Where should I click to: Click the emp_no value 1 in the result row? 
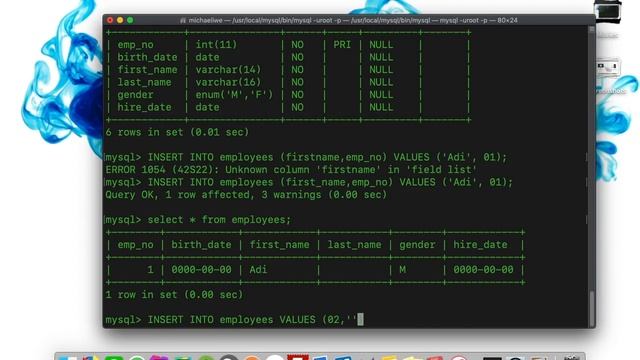coord(151,269)
